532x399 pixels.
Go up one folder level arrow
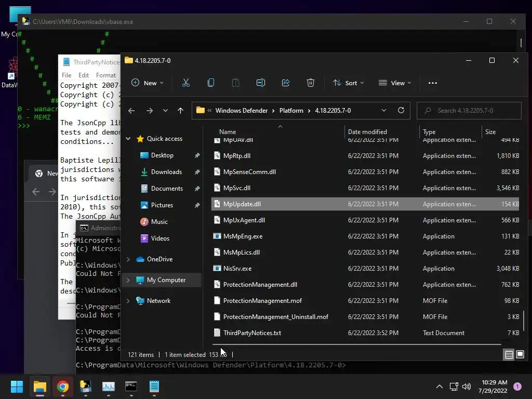pyautogui.click(x=180, y=111)
